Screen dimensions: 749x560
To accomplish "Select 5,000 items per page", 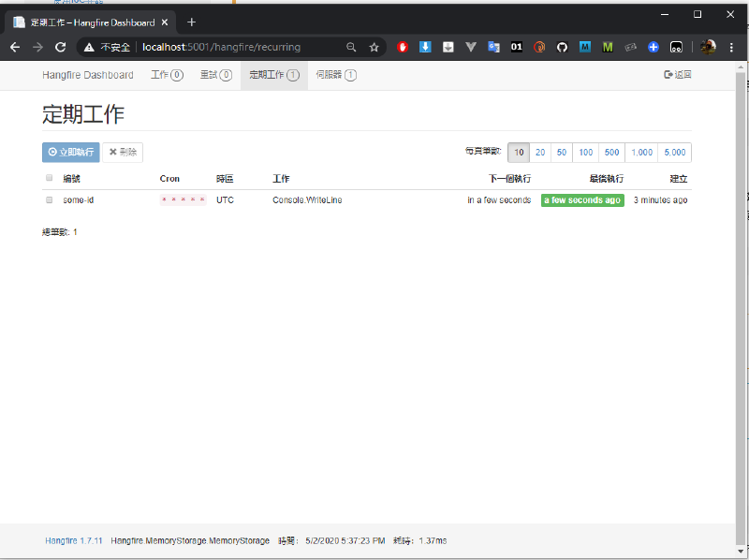I will (674, 152).
